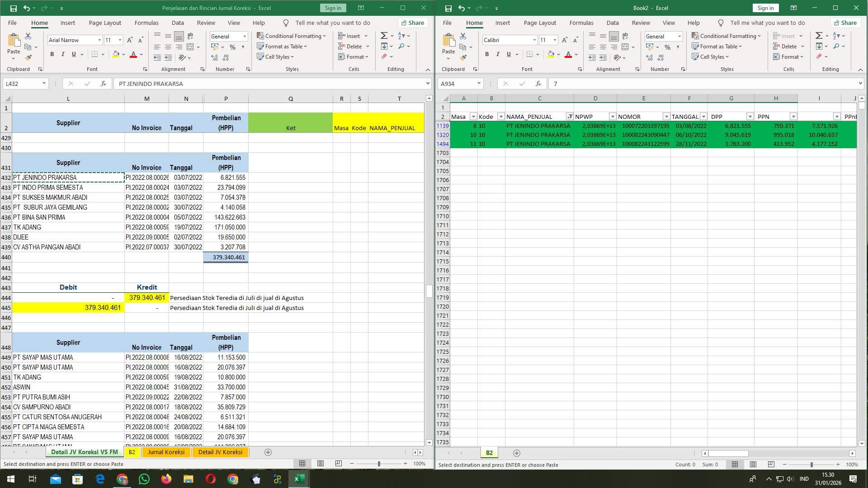
Task: Select the AutoSum icon
Action: (x=383, y=35)
